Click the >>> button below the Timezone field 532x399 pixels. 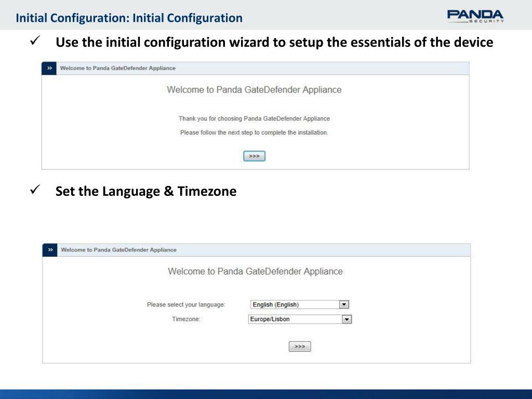coord(300,347)
